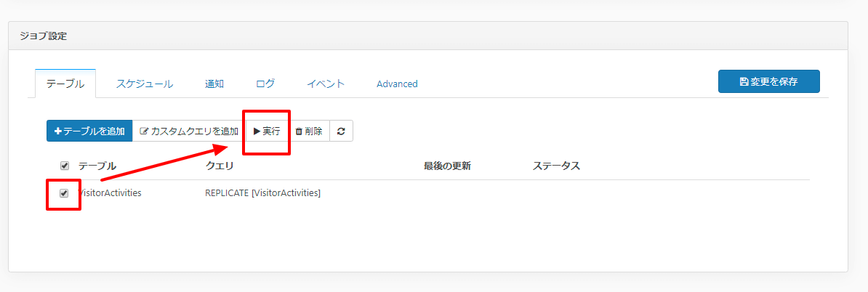Toggle the select-all checkbox in table header
The image size is (868, 292).
[64, 166]
